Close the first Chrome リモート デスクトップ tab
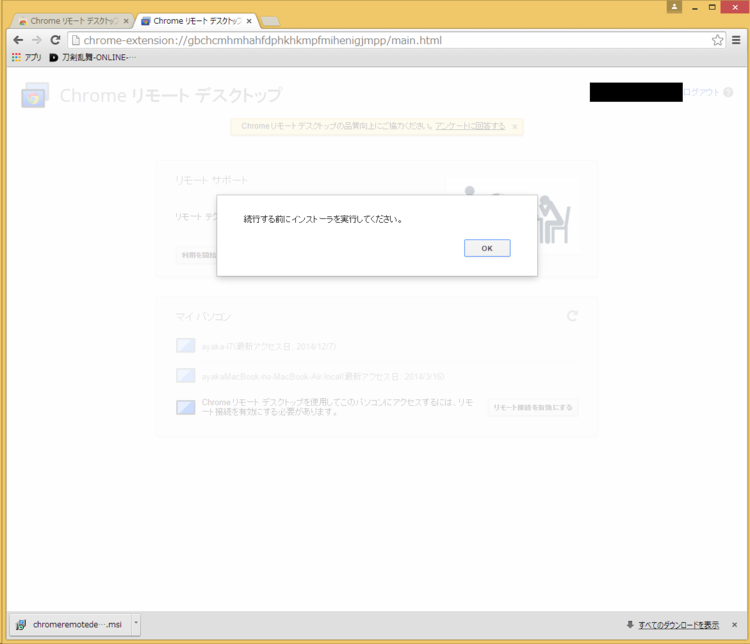This screenshot has width=750, height=644. pyautogui.click(x=126, y=21)
